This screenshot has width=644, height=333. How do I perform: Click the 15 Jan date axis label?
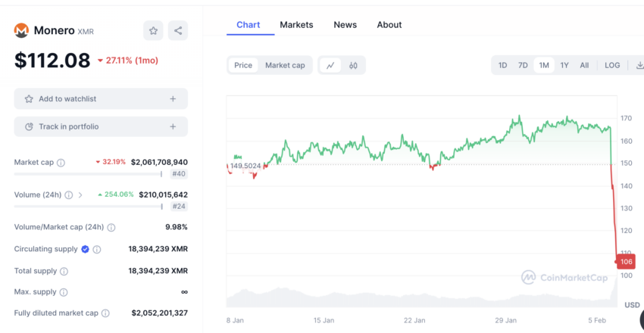324,320
